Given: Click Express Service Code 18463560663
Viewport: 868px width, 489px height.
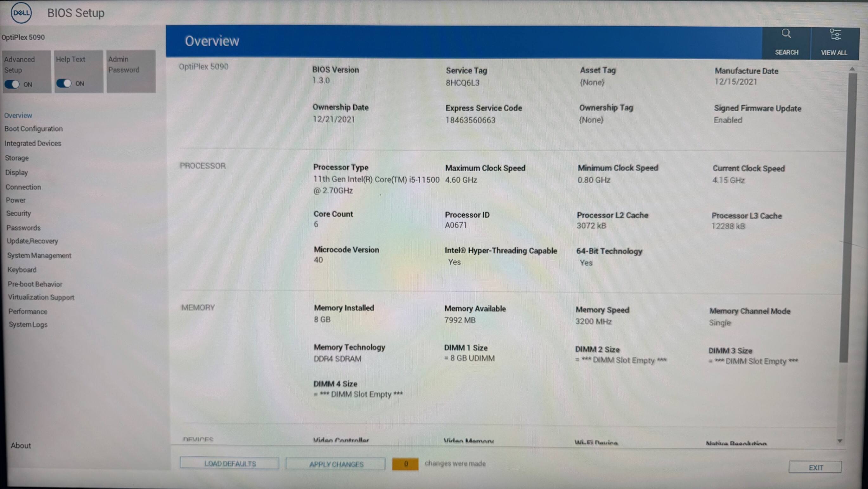Looking at the screenshot, I should (470, 121).
